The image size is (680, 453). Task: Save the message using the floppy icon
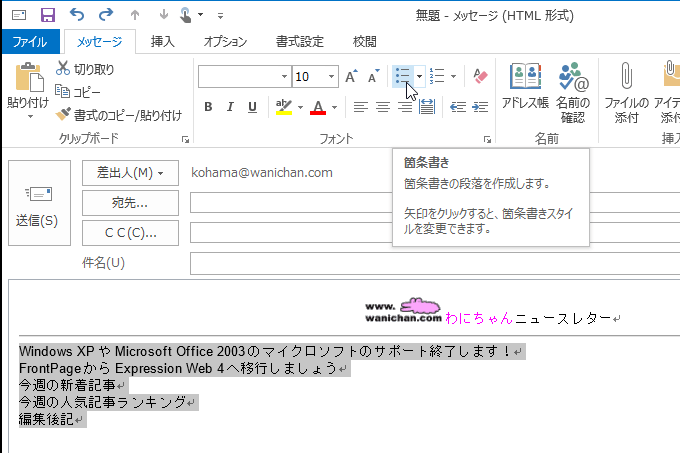(48, 15)
